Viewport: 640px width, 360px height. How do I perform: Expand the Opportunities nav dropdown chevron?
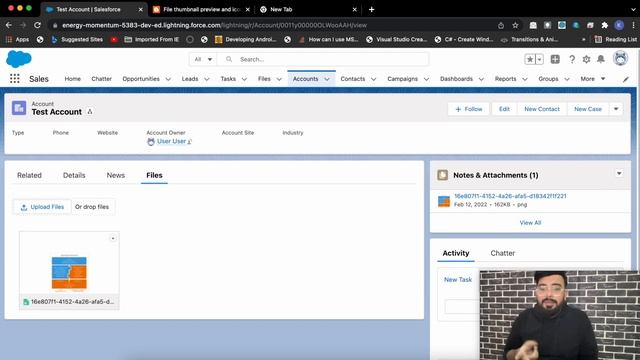pyautogui.click(x=168, y=79)
